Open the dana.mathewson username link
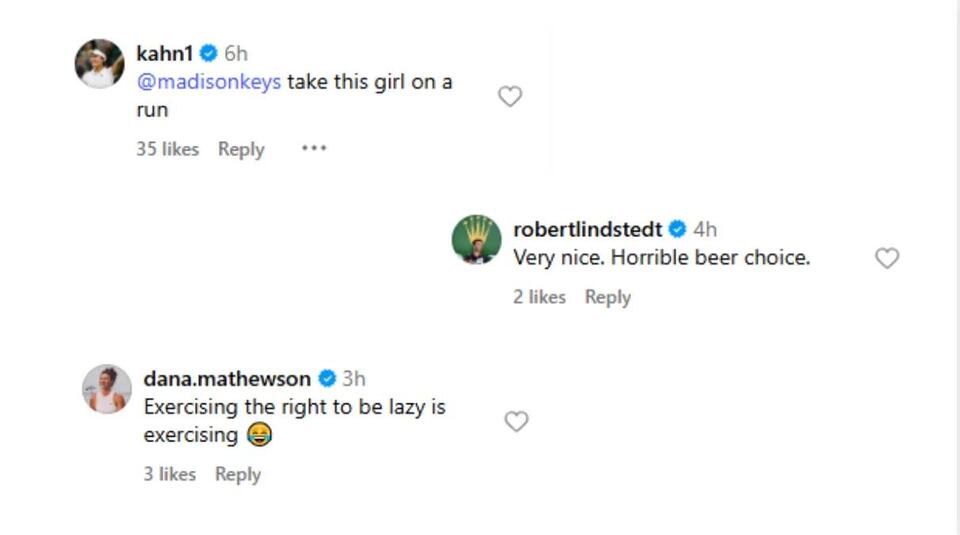960x535 pixels. tap(227, 379)
